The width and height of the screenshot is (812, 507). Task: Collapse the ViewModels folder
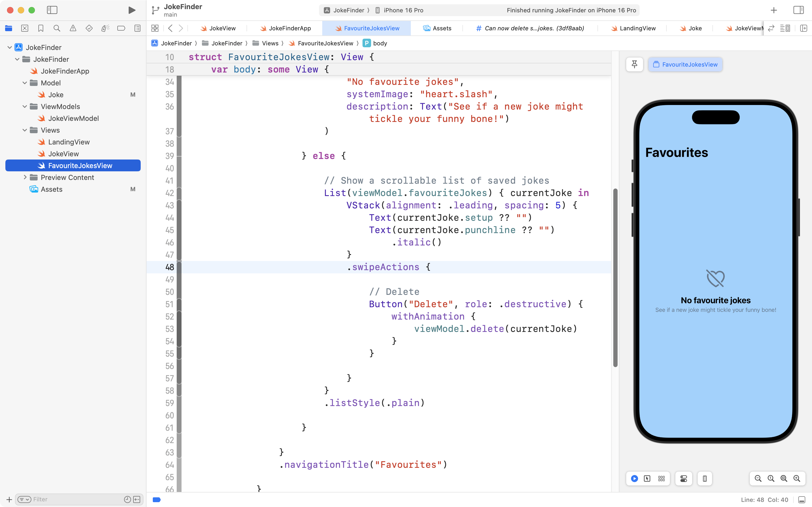pos(24,107)
